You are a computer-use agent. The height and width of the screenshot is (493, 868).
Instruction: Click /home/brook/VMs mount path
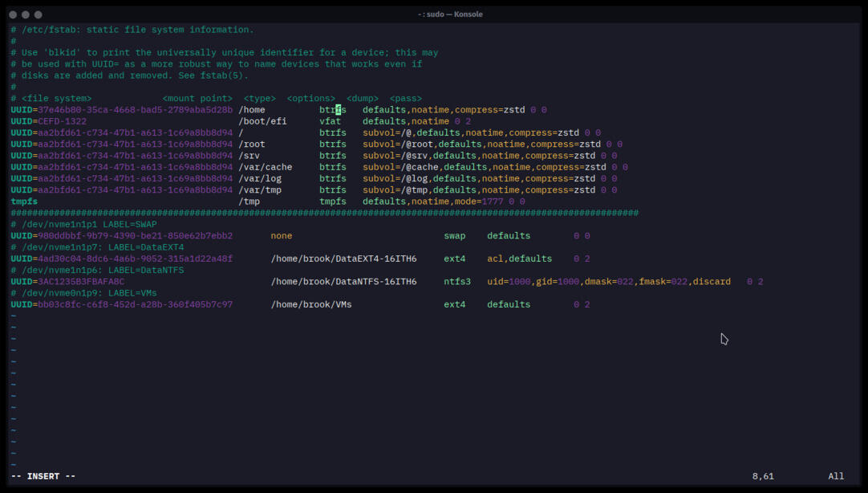coord(311,304)
